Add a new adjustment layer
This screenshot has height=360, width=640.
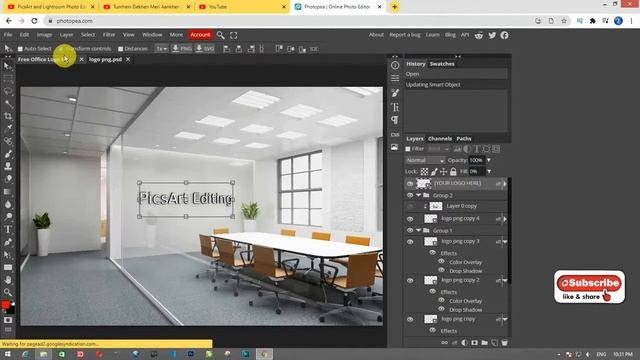(x=464, y=343)
